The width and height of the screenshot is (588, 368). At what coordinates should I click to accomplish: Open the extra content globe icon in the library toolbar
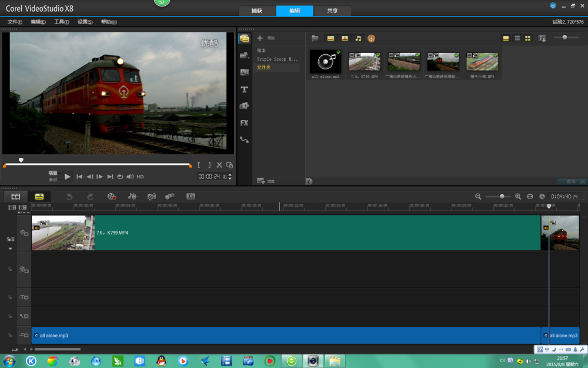pos(371,38)
